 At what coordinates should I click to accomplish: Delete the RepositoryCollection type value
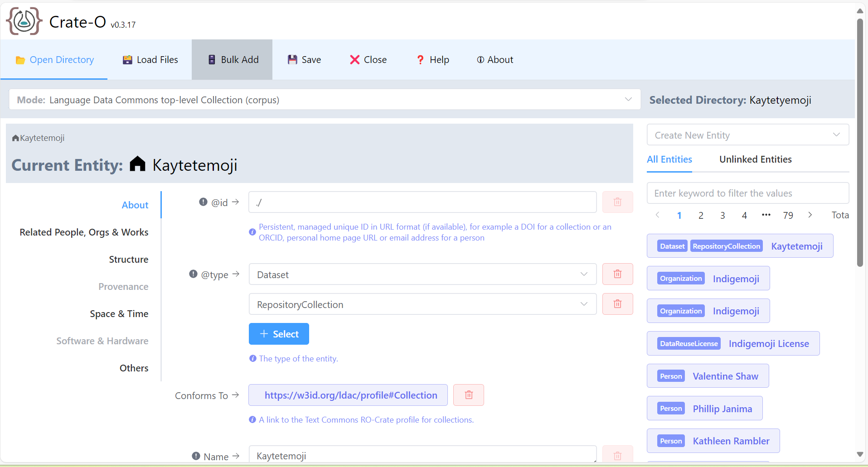(617, 304)
